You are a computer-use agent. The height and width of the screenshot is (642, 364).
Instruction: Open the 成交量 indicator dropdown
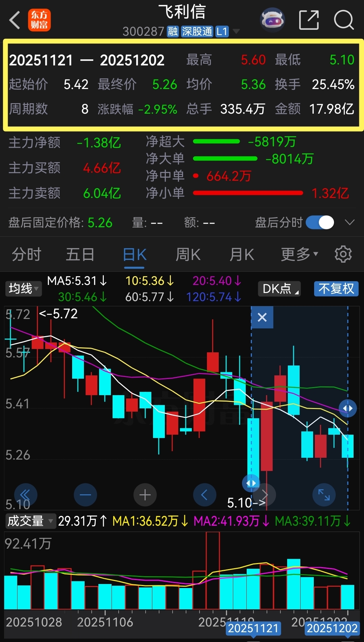click(30, 521)
